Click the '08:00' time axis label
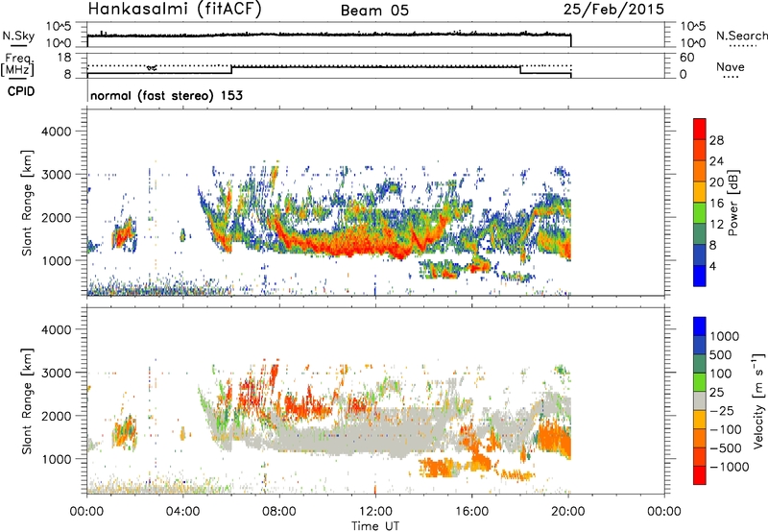The height and width of the screenshot is (532, 768). 279,511
